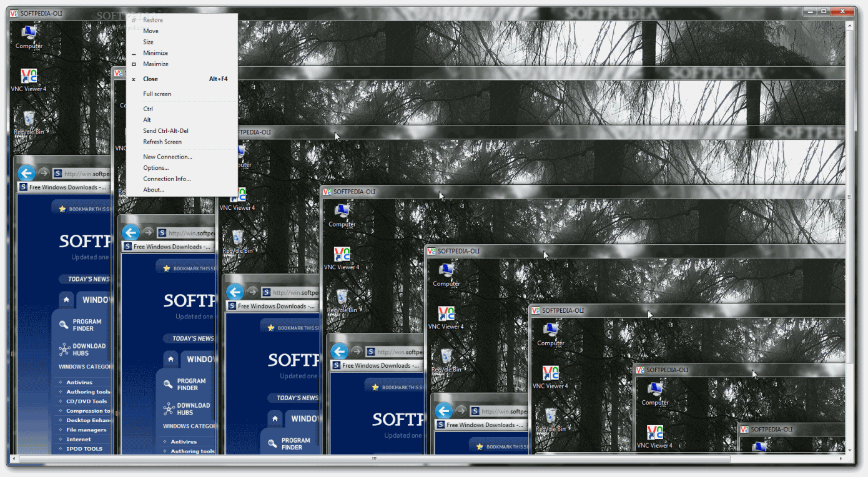Click the vertical scrollbar thumb
Screen dimensions: 868x477
coord(849,196)
